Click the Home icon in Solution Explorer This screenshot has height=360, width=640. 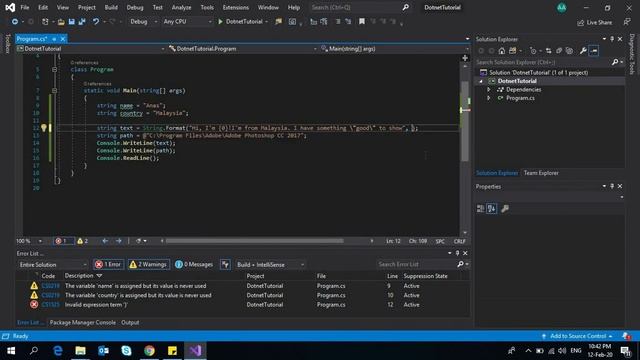(x=502, y=51)
